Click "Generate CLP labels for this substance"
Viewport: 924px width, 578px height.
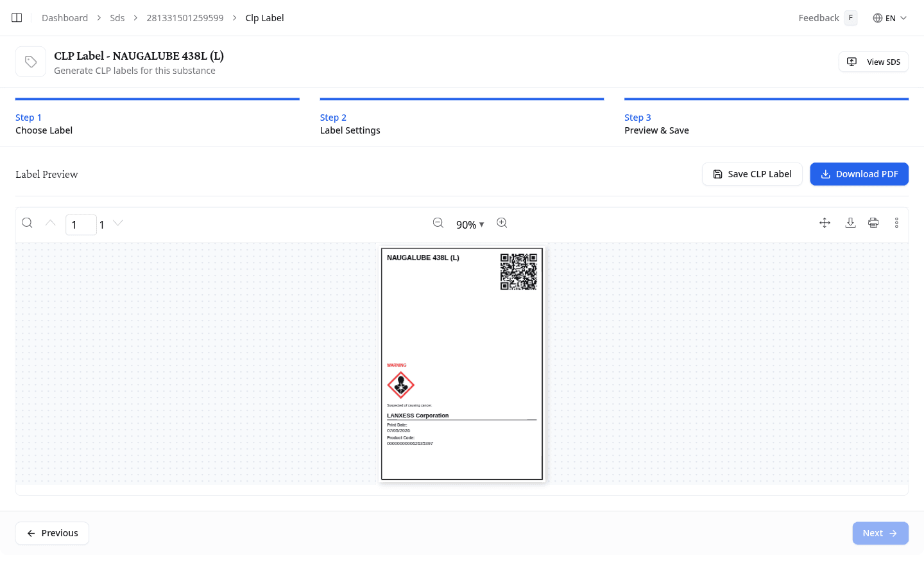(x=135, y=71)
